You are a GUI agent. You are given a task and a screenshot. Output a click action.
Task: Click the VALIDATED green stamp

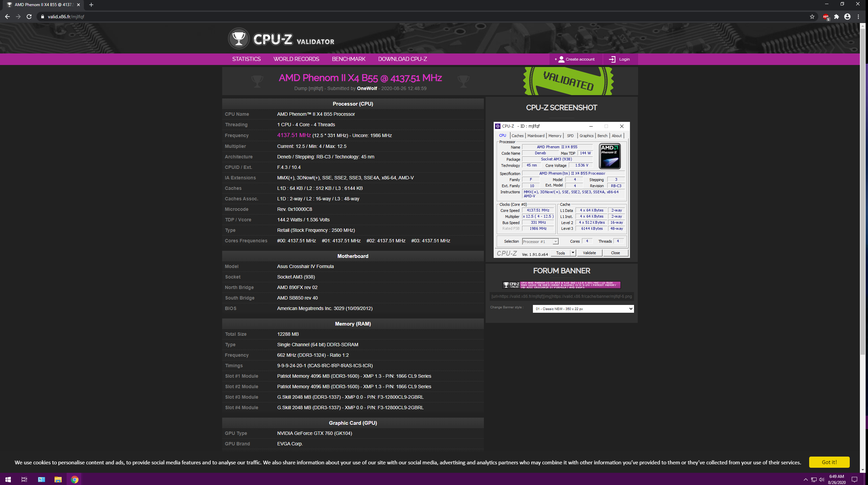pos(568,81)
